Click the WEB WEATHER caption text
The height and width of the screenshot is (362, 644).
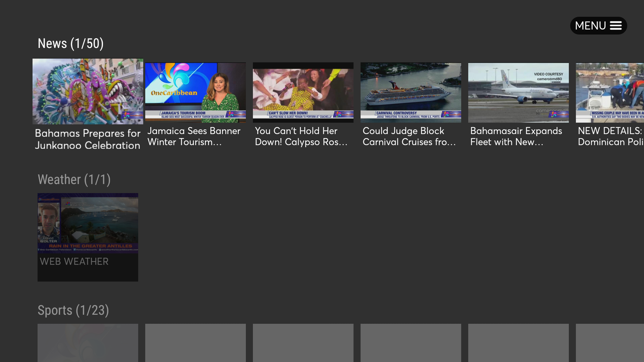74,261
